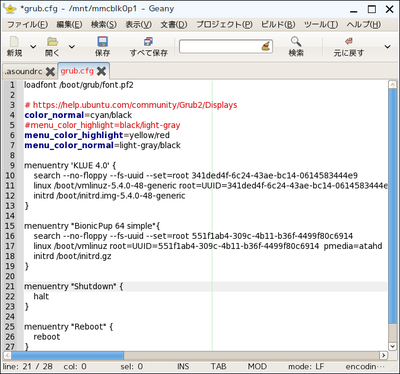The height and width of the screenshot is (374, 400).
Task: Select the grub.cfg tab
Action: 77,71
